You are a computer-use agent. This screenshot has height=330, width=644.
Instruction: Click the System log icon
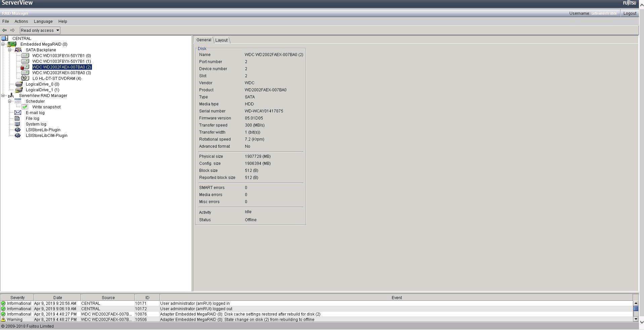click(x=17, y=124)
